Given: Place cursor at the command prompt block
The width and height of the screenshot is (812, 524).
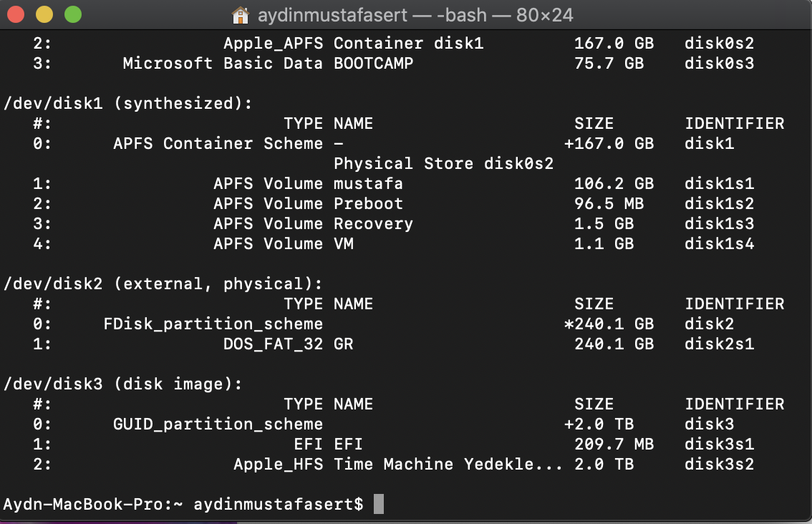Looking at the screenshot, I should 379,504.
